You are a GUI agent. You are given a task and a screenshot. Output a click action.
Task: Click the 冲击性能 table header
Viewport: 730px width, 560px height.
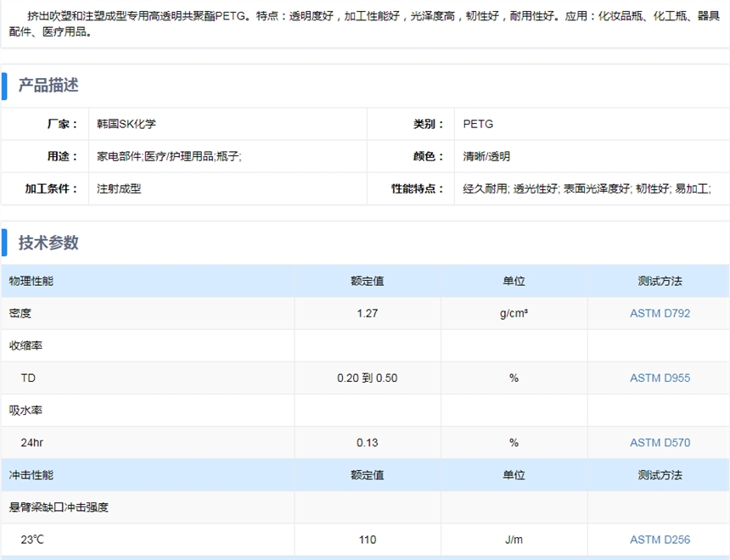[x=31, y=475]
